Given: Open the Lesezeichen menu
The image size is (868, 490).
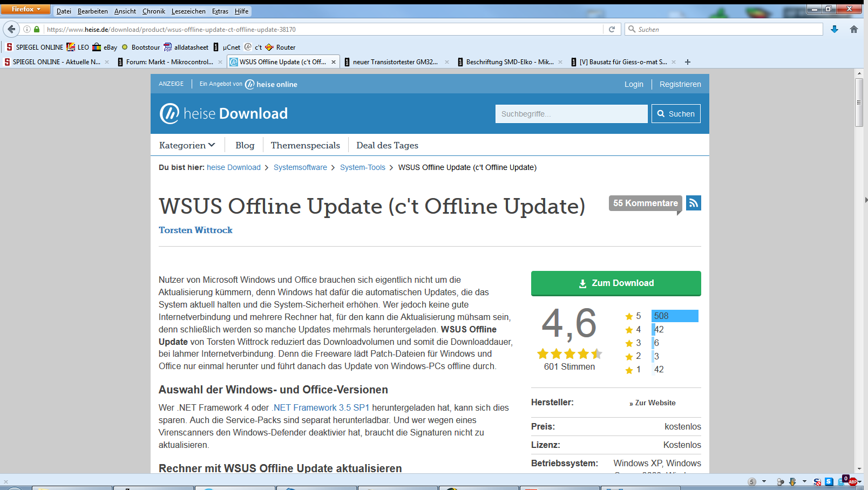Looking at the screenshot, I should (188, 11).
